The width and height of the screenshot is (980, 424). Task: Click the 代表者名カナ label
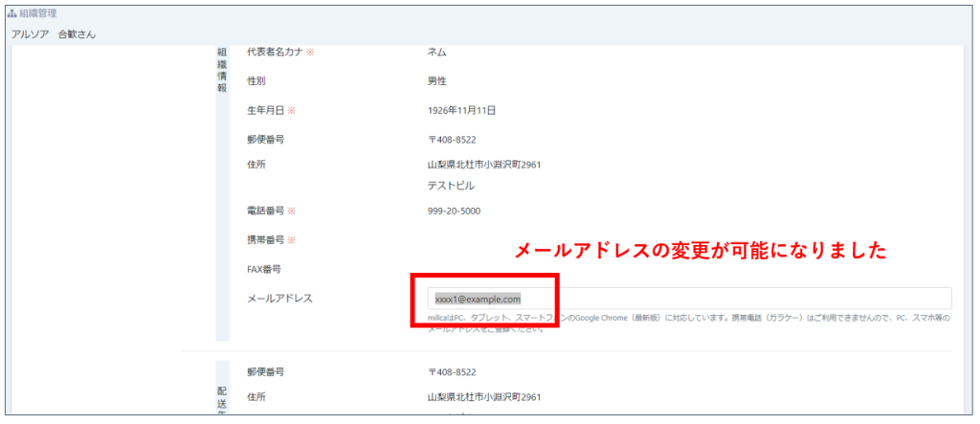(x=274, y=52)
